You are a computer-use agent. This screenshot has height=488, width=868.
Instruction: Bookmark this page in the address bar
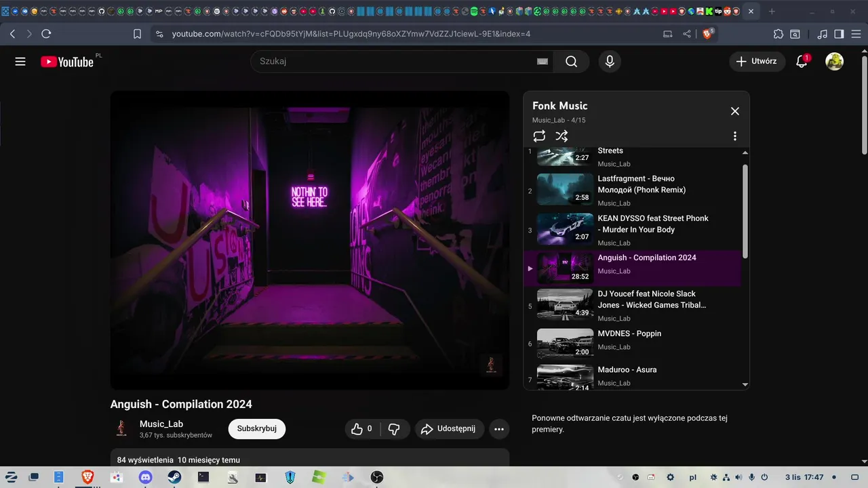[137, 34]
